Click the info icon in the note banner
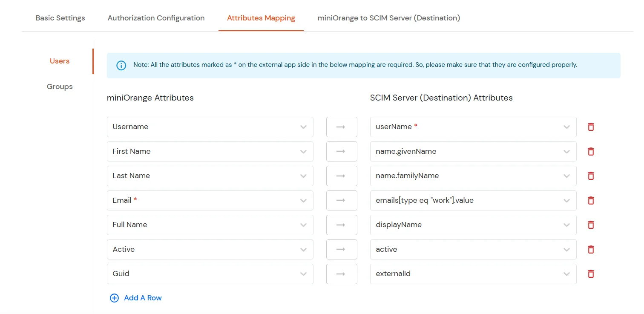The width and height of the screenshot is (644, 314). click(121, 65)
